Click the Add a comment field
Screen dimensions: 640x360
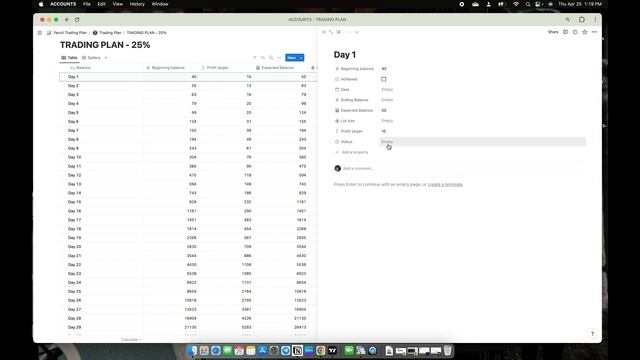pos(359,168)
